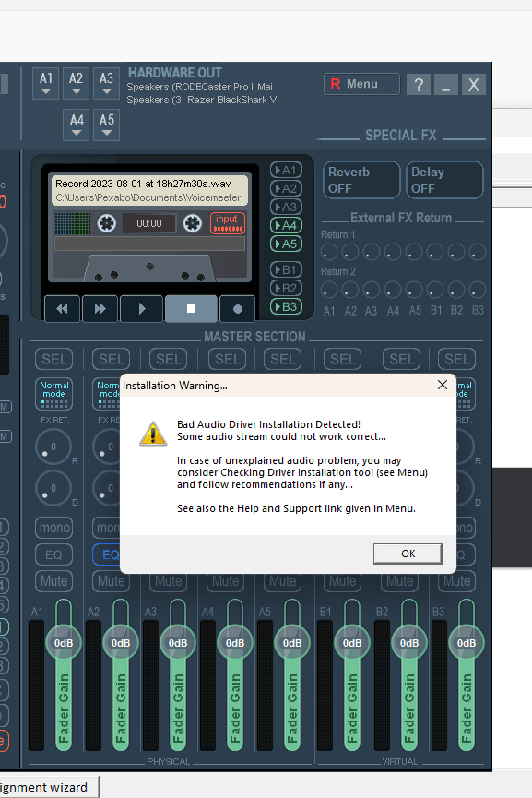
Task: Click Return 2 knob for B3
Action: click(478, 290)
